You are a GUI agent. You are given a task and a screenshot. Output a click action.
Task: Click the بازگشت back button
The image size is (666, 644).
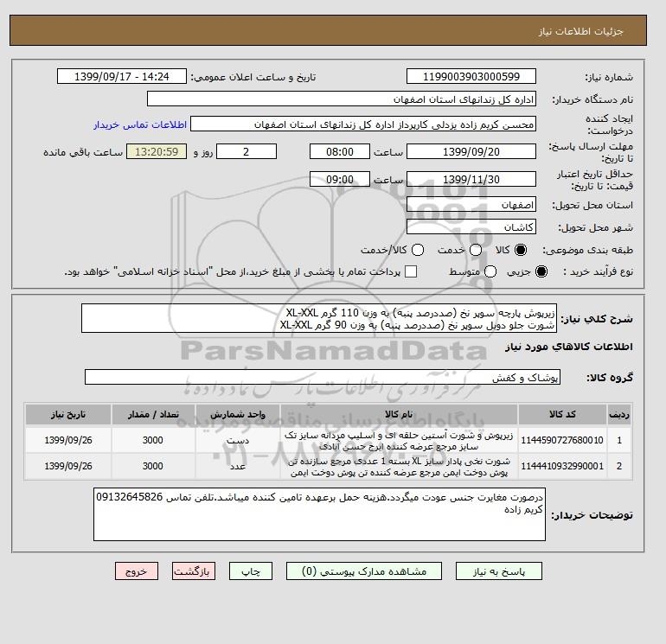point(194,571)
